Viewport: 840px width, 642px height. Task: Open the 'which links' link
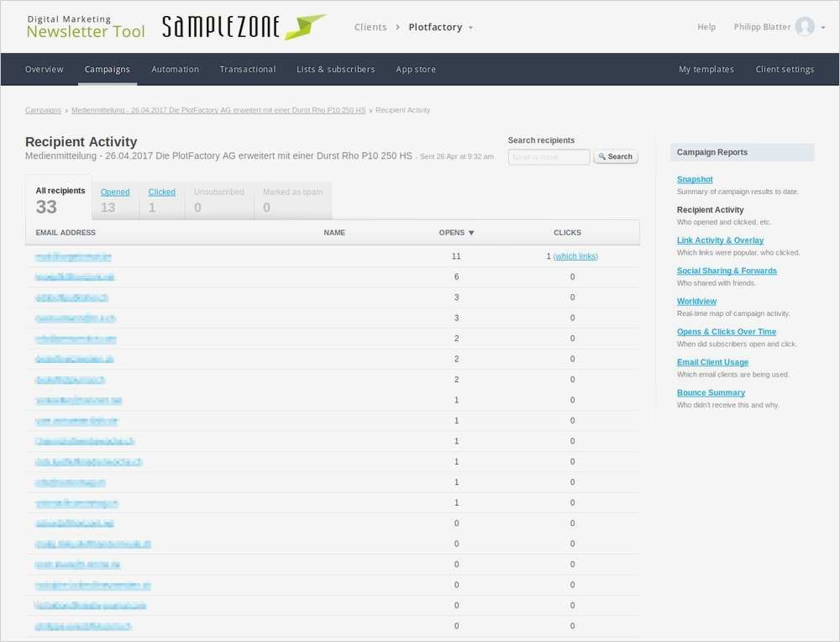pyautogui.click(x=575, y=256)
